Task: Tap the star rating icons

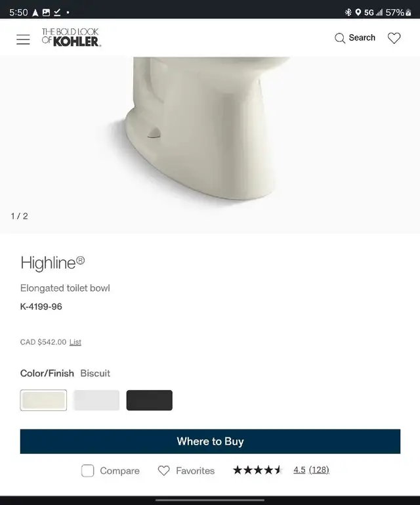Action: point(257,470)
